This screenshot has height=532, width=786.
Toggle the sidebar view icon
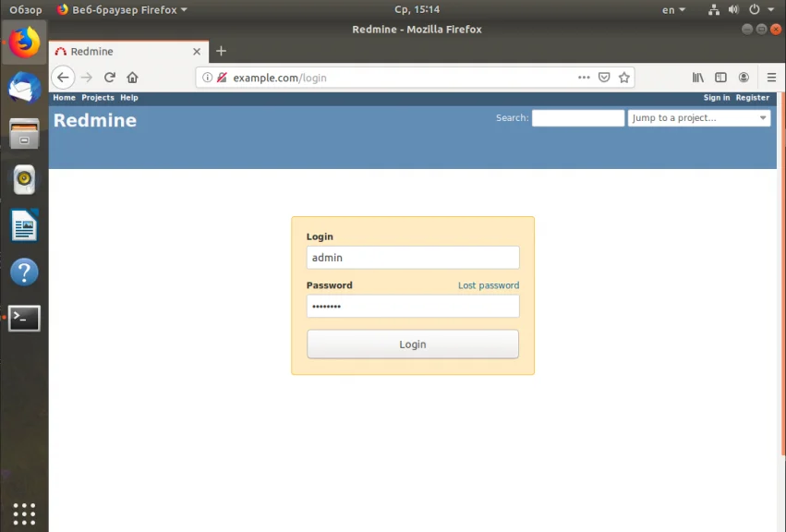720,78
